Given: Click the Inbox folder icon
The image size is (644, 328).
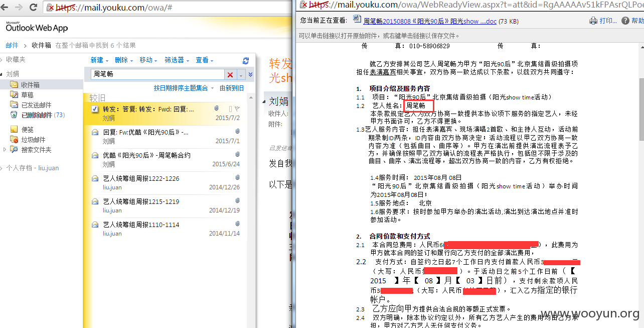Looking at the screenshot, I should point(14,85).
